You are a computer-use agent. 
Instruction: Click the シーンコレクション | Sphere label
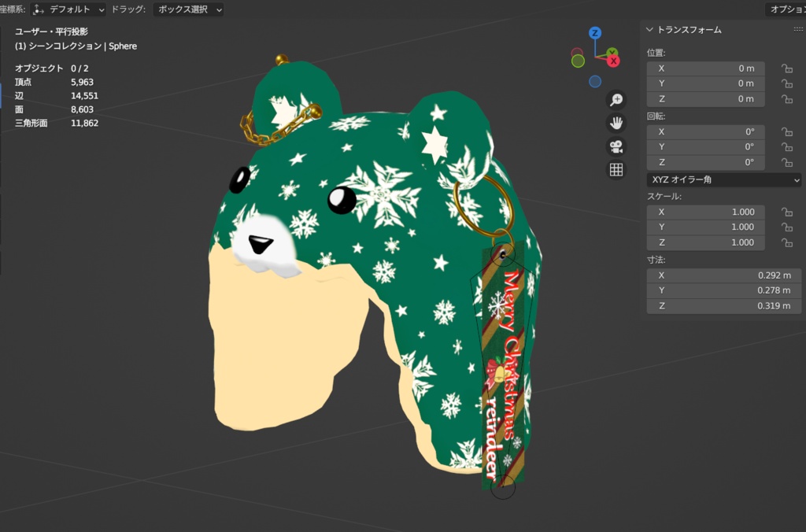click(82, 46)
